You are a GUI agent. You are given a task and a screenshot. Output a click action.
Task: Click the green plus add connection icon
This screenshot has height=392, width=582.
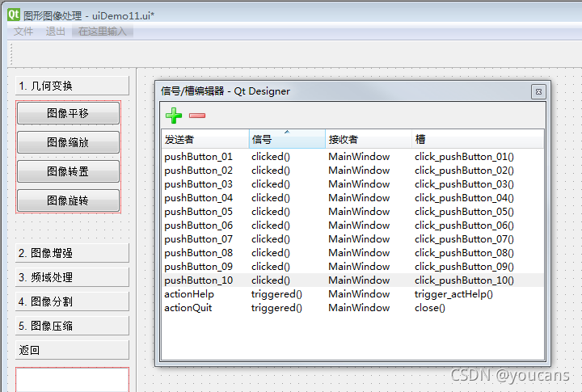(x=173, y=116)
